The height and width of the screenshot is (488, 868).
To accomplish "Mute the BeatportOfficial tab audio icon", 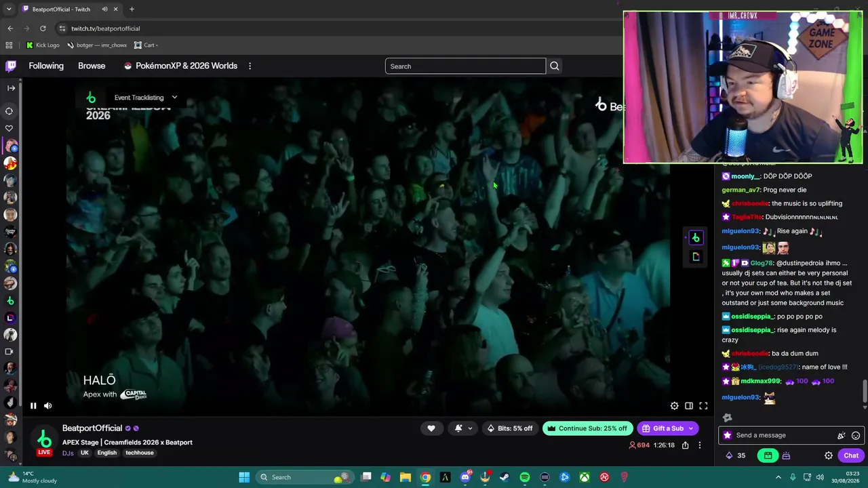I will click(x=104, y=9).
